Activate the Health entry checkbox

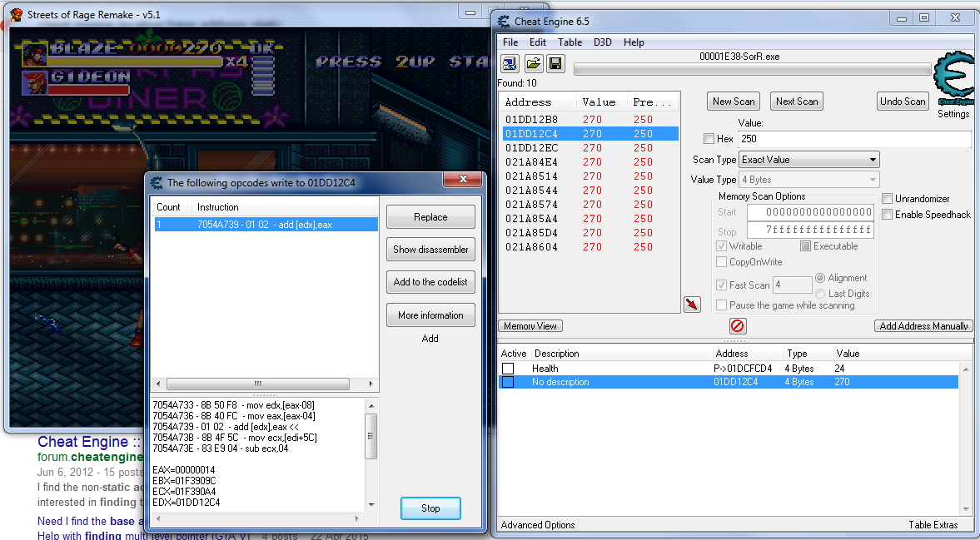tap(508, 369)
